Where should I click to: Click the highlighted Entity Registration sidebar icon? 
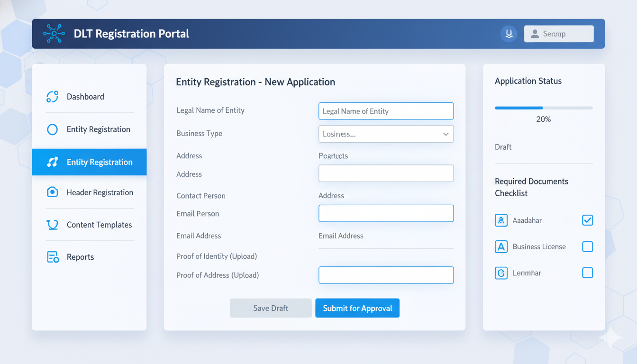[x=52, y=162]
